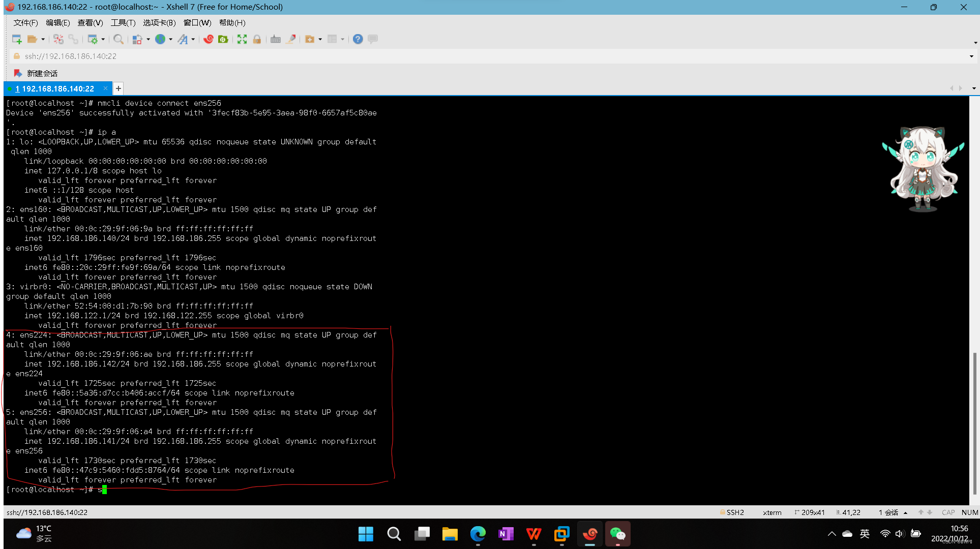Toggle the CAP indicator in status bar
This screenshot has width=980, height=549.
[948, 512]
